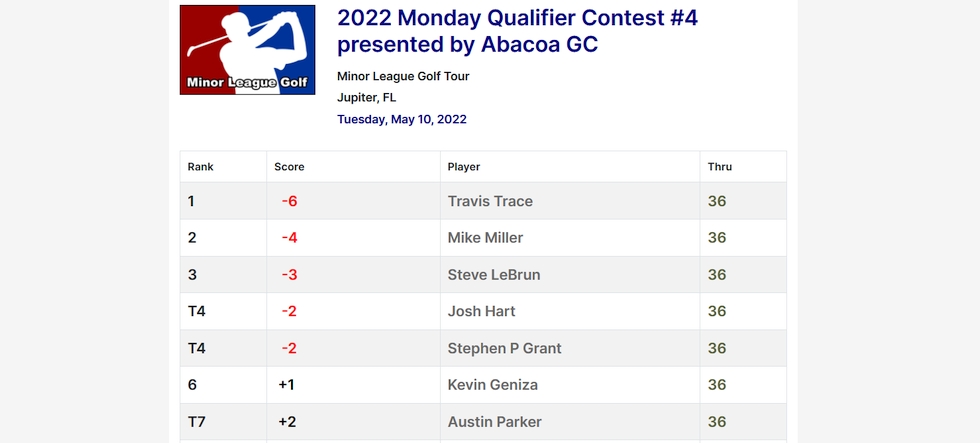980x443 pixels.
Task: Click the Jupiter, FL location text
Action: coord(366,97)
